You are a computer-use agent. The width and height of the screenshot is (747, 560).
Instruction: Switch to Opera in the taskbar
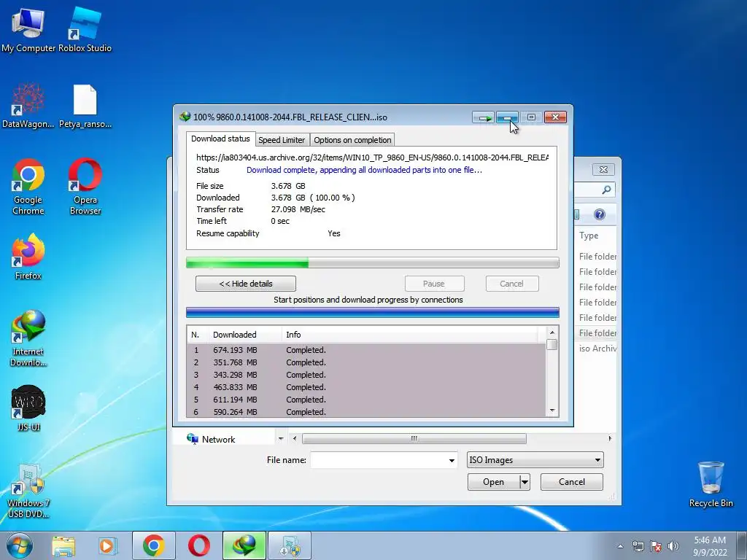point(198,545)
